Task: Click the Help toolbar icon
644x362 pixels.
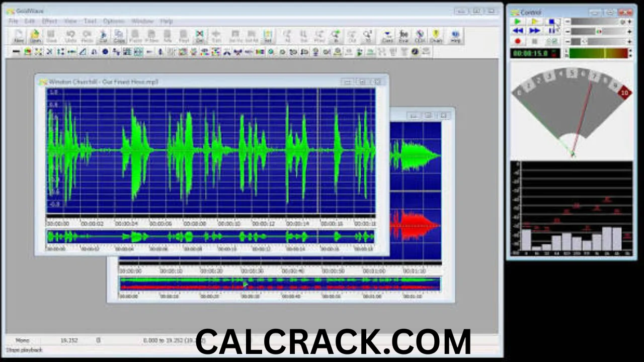Action: 455,36
